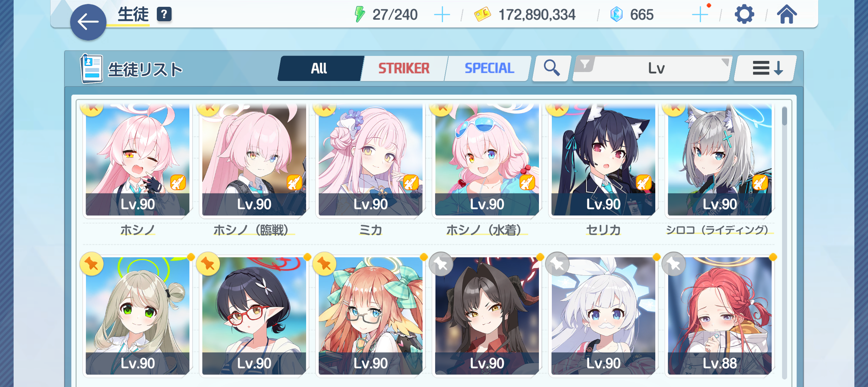This screenshot has width=868, height=387.
Task: Add gems with the plus next to 665
Action: [700, 15]
